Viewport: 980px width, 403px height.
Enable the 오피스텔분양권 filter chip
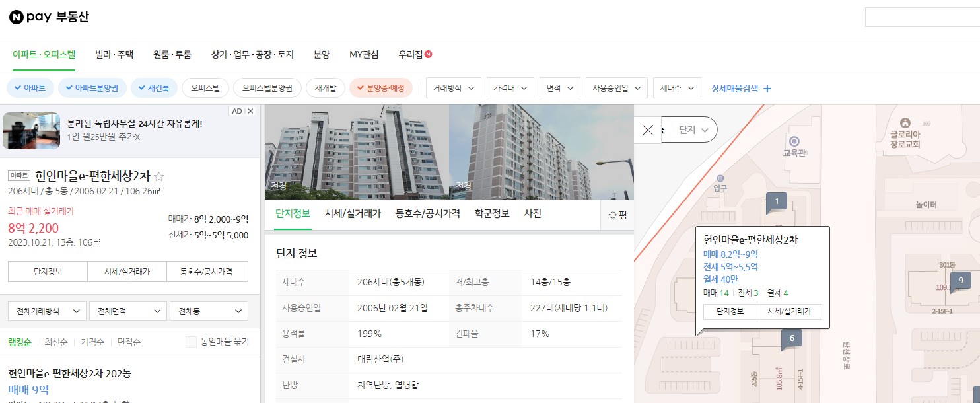tap(267, 88)
